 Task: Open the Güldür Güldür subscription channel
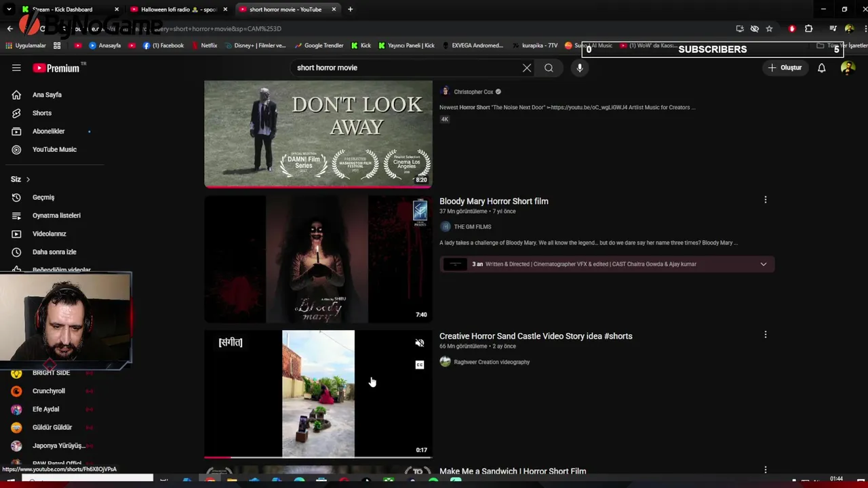coord(52,428)
